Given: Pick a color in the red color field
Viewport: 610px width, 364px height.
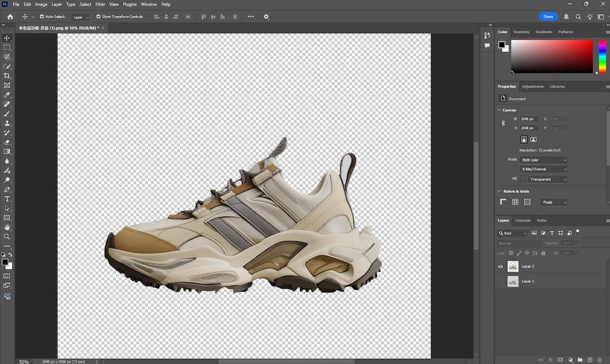Looking at the screenshot, I should coord(552,56).
